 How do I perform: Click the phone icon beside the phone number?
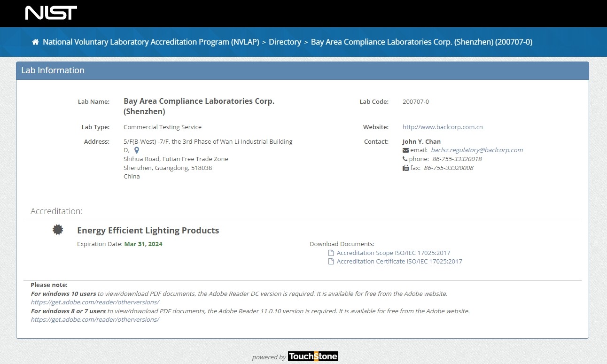click(x=405, y=159)
